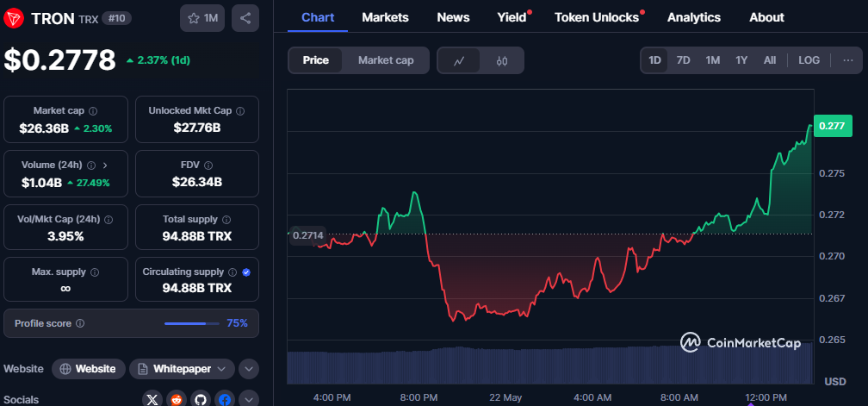Open the Chart tab
The width and height of the screenshot is (868, 406).
click(318, 17)
